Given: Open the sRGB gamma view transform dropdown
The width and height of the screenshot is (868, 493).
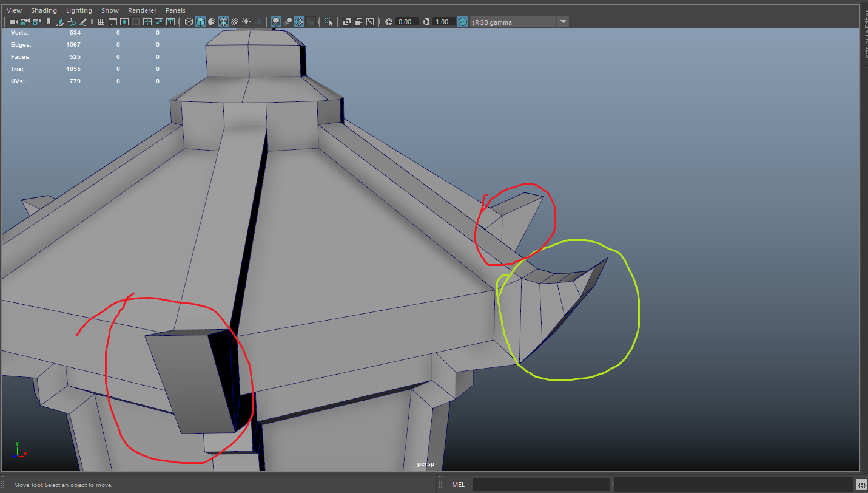Looking at the screenshot, I should pyautogui.click(x=563, y=21).
